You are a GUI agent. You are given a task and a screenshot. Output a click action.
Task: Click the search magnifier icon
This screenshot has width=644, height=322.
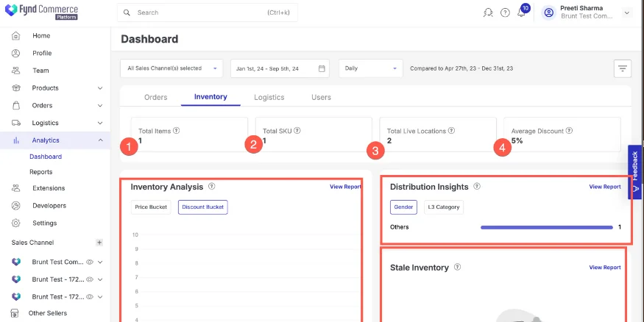click(127, 12)
